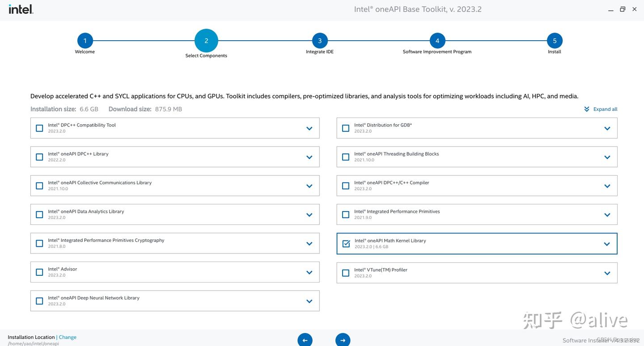Screen dimensions: 644x346
Task: Uncheck Intel oneAPI Math Kernel Library
Action: click(346, 244)
